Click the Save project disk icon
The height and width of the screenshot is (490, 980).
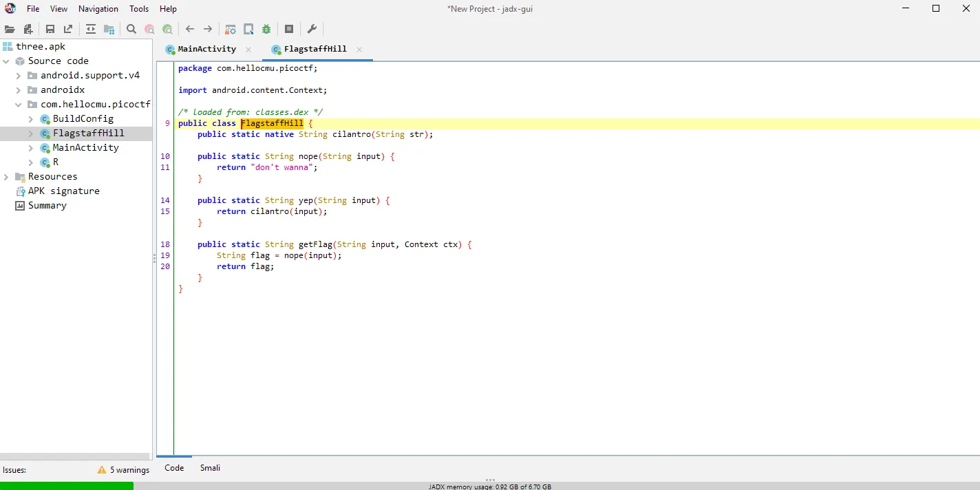click(50, 29)
